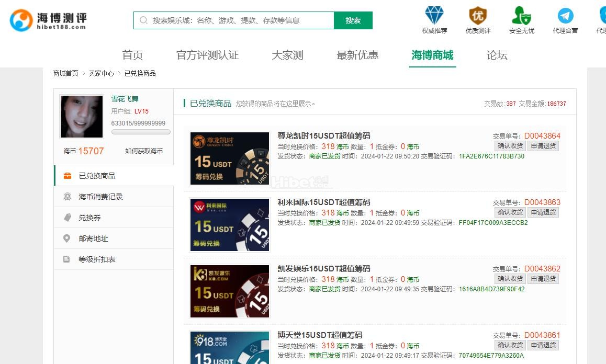
Task: Click the location pin icon beside 邮寄地址
Action: coord(67,238)
